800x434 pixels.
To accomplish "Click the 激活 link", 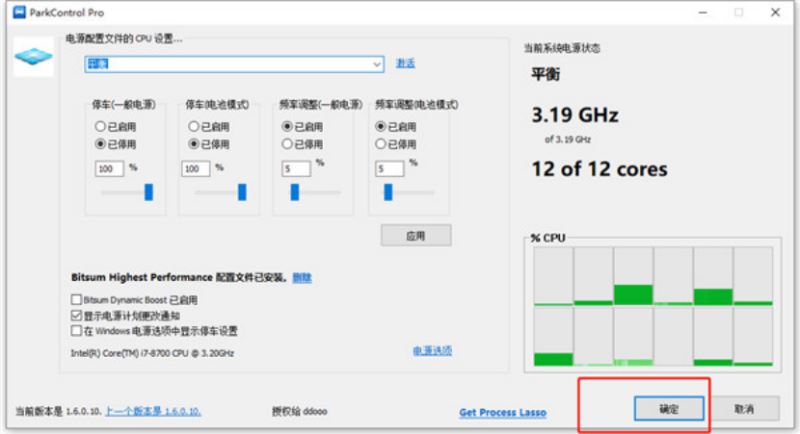I will [406, 63].
